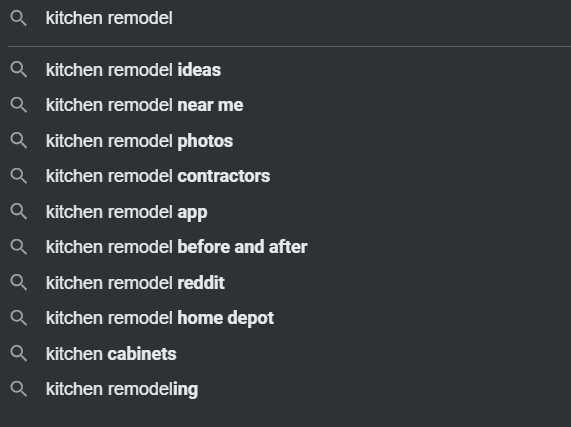Click the search icon in the search box

pos(19,18)
